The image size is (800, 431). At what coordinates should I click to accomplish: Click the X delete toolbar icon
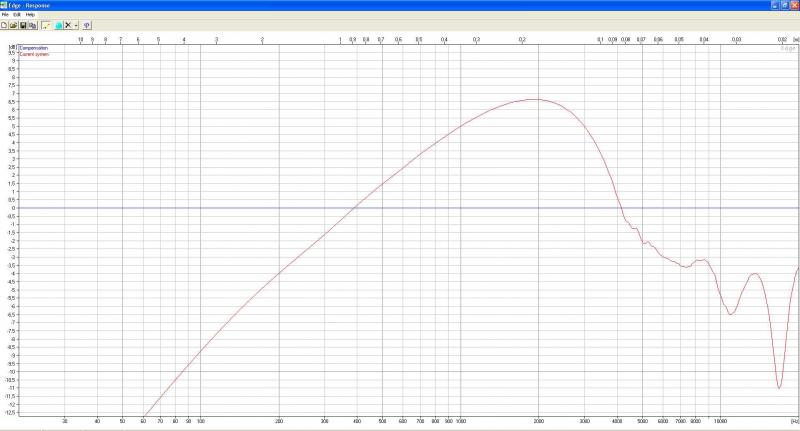coord(67,25)
